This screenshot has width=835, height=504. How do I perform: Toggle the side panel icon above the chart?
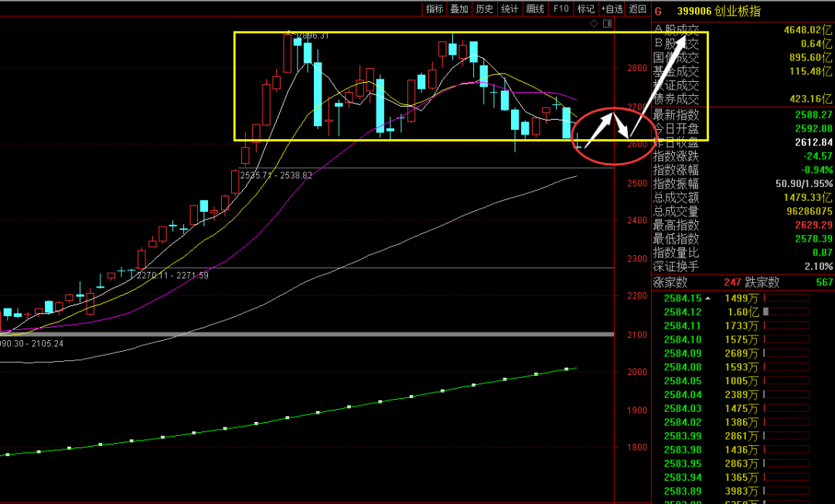click(x=607, y=23)
